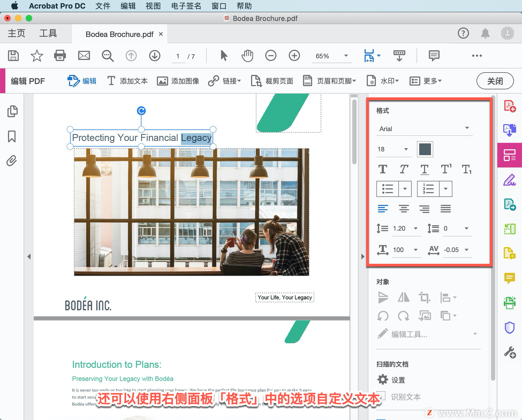This screenshot has height=420, width=522.
Task: Click the print icon
Action: (x=60, y=56)
